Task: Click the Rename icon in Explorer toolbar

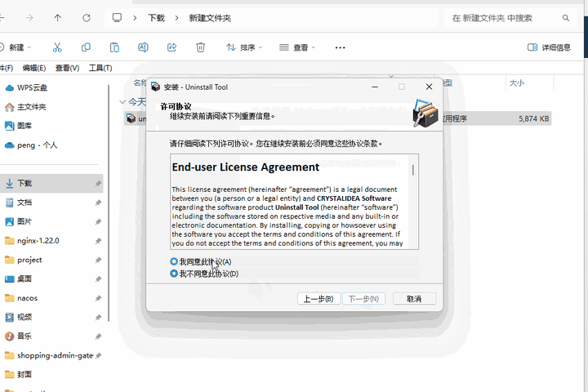Action: click(143, 47)
